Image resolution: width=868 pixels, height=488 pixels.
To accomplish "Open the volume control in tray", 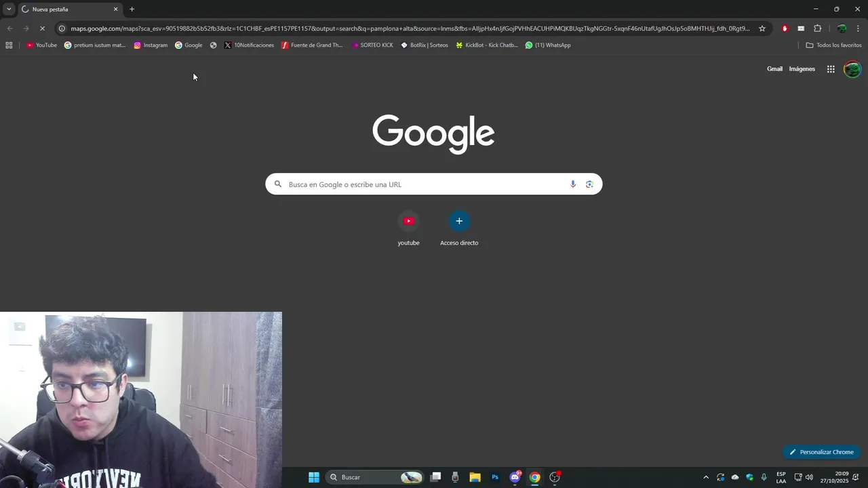I will pos(809,477).
